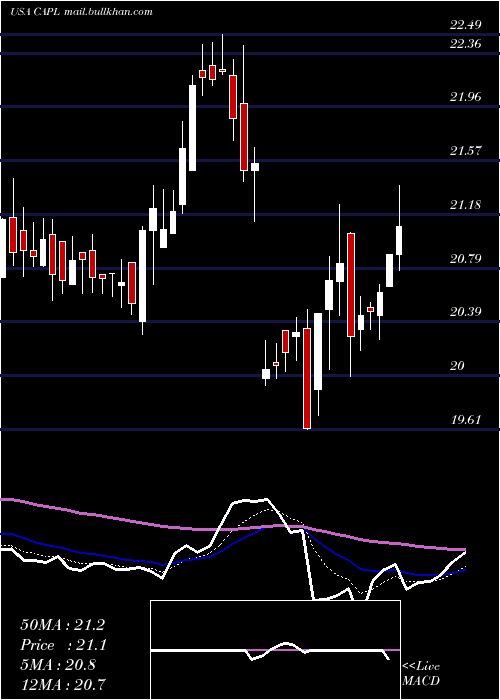Click the 22.49 price level label
This screenshot has width=500, height=700.
click(x=466, y=25)
